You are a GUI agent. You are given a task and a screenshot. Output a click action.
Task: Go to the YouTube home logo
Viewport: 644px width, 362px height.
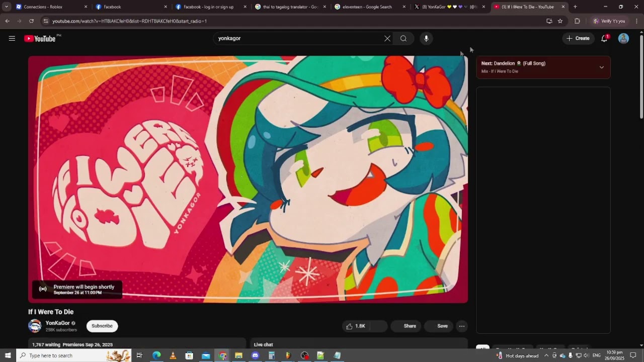click(x=40, y=39)
